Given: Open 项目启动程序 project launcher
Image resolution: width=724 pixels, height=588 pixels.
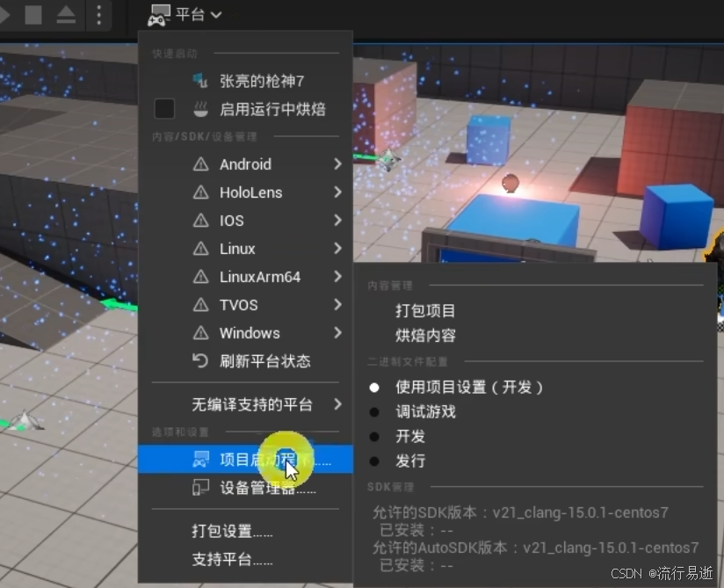Looking at the screenshot, I should (x=246, y=460).
